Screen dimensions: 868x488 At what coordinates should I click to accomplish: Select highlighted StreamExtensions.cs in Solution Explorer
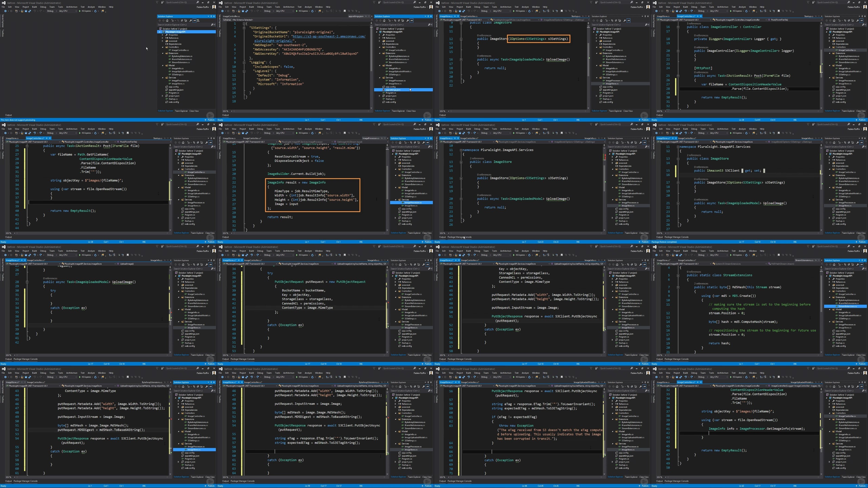click(x=848, y=306)
